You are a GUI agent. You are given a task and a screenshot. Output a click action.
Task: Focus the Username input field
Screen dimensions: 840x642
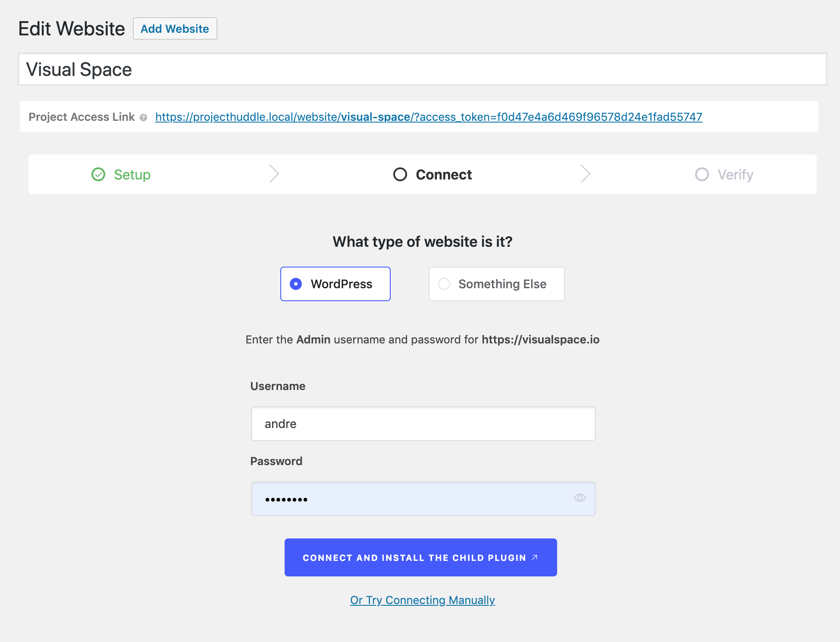tap(423, 424)
